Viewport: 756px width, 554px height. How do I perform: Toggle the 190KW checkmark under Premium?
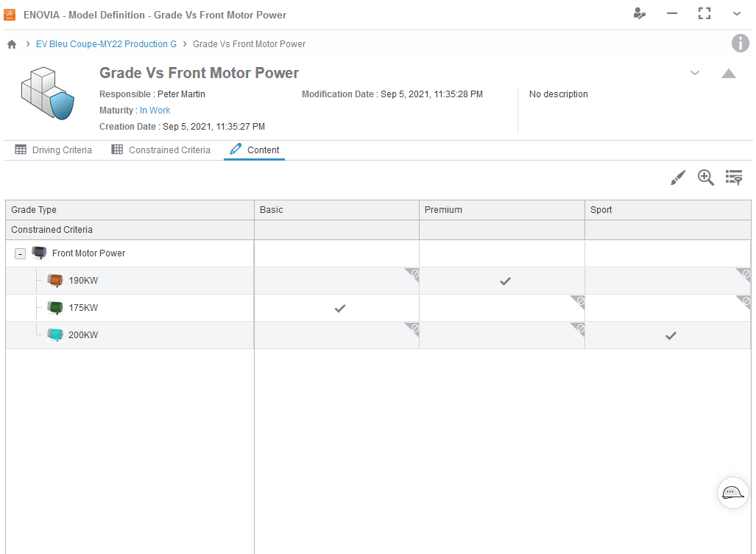(505, 281)
